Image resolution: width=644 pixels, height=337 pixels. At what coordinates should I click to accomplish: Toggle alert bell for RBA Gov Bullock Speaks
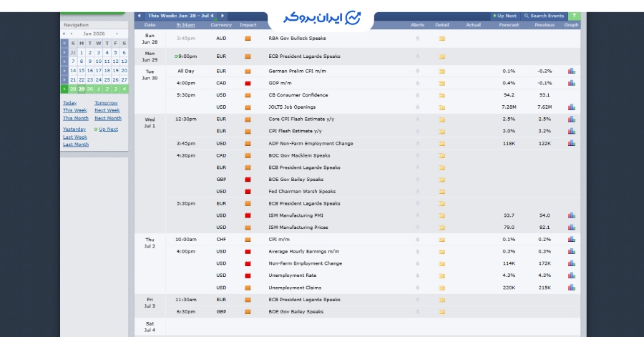(417, 38)
